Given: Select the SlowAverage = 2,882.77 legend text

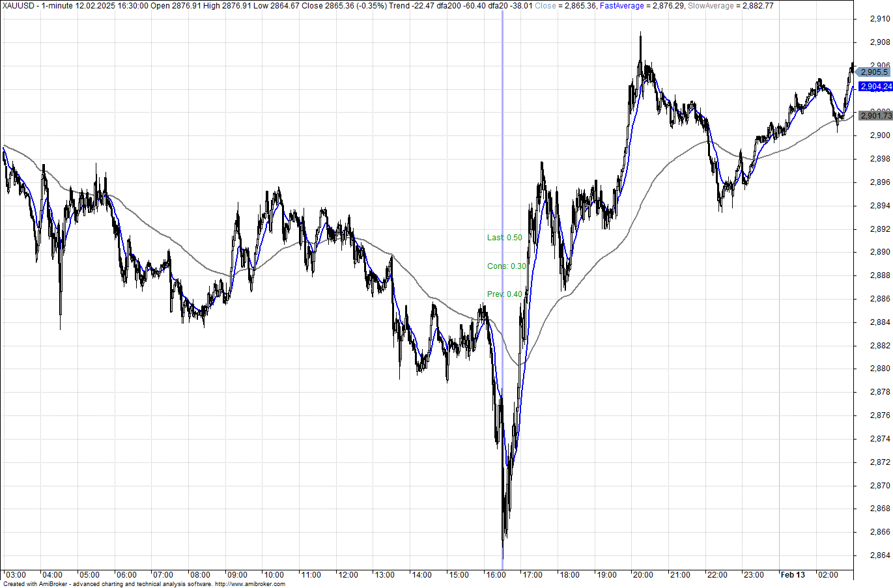Looking at the screenshot, I should click(731, 6).
